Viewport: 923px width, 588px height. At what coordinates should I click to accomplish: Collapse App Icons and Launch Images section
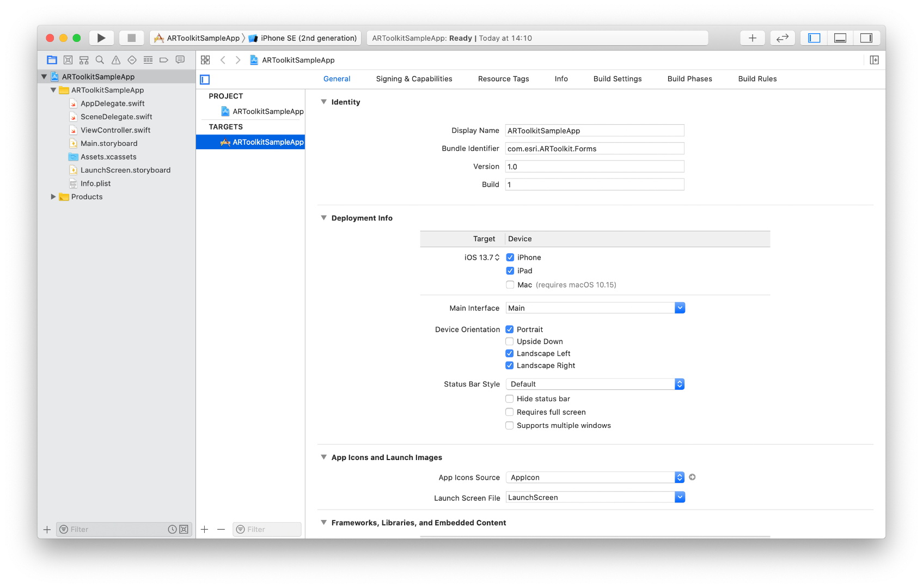pos(324,457)
